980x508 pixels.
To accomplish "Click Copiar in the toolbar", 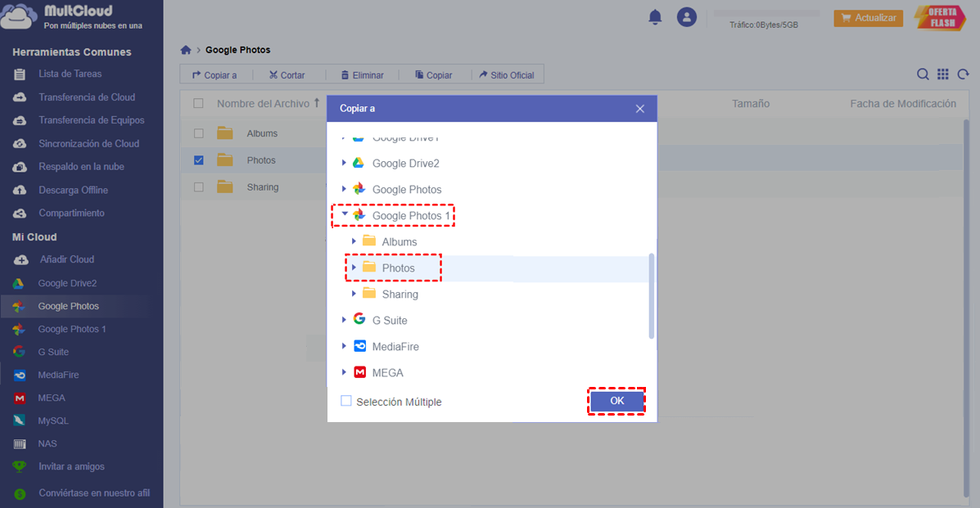I will (x=434, y=75).
